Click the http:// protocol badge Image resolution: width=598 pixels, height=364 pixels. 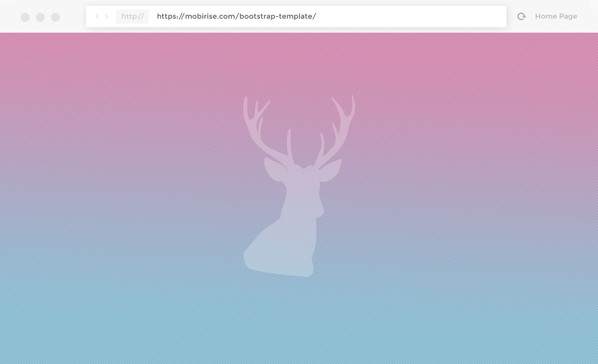(132, 16)
